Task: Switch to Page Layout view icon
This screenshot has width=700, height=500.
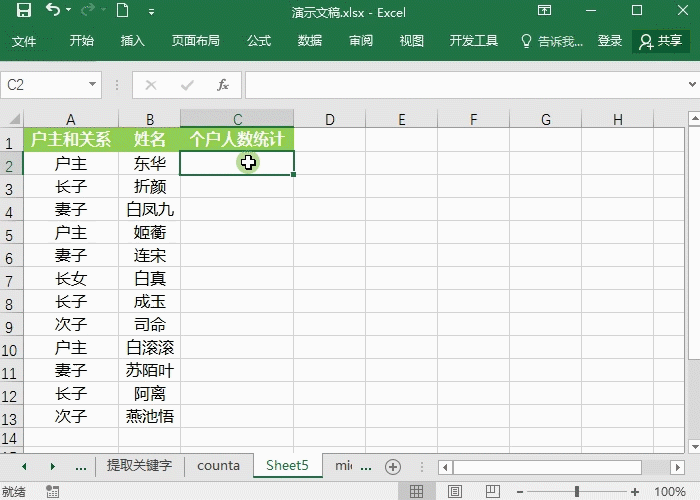Action: click(454, 492)
